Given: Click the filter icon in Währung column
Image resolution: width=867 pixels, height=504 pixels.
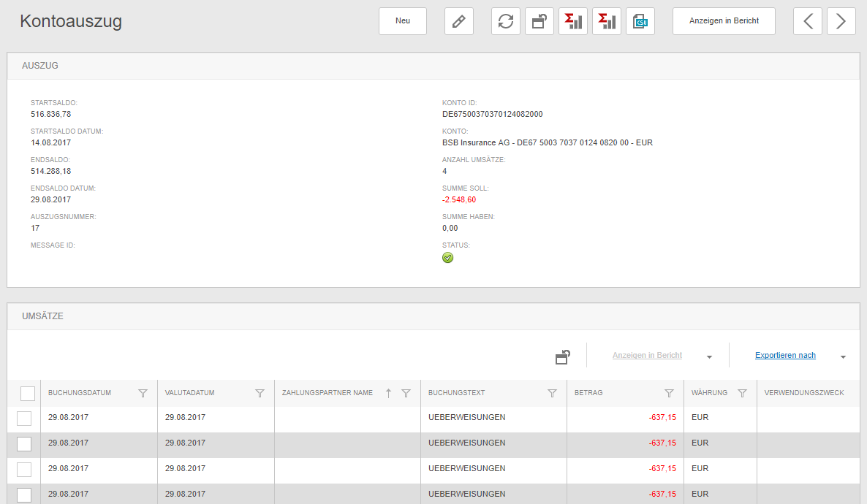Looking at the screenshot, I should (x=742, y=393).
